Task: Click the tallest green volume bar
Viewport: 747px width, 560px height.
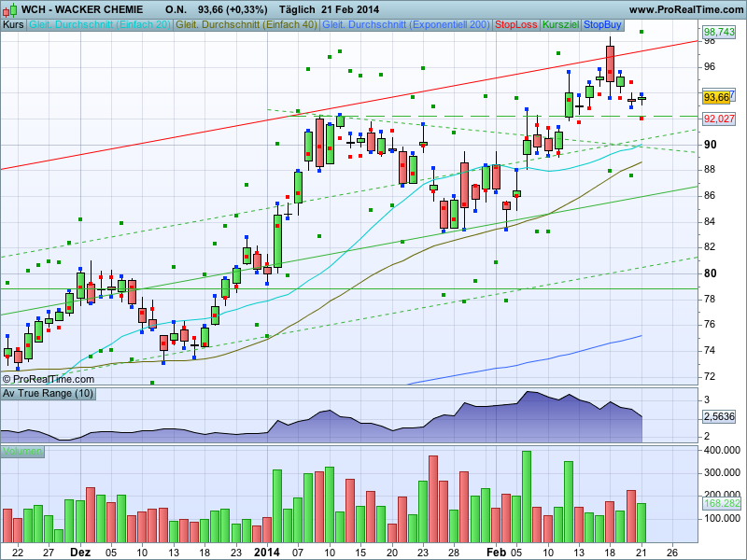Action: (x=527, y=497)
